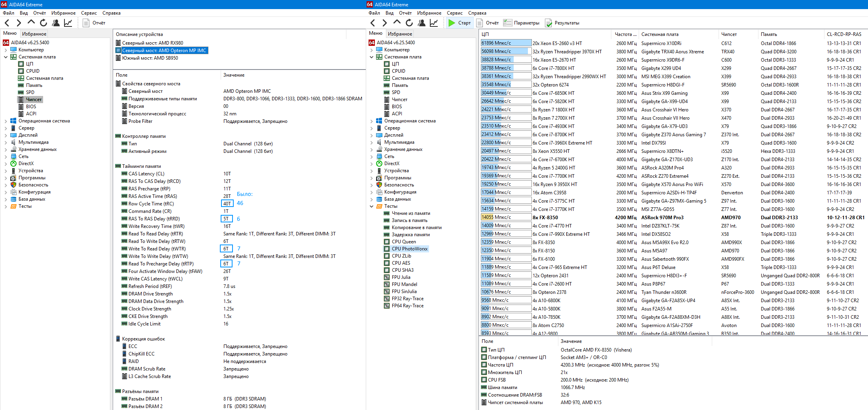Click the Отчёт toolbar button in left window

click(94, 23)
